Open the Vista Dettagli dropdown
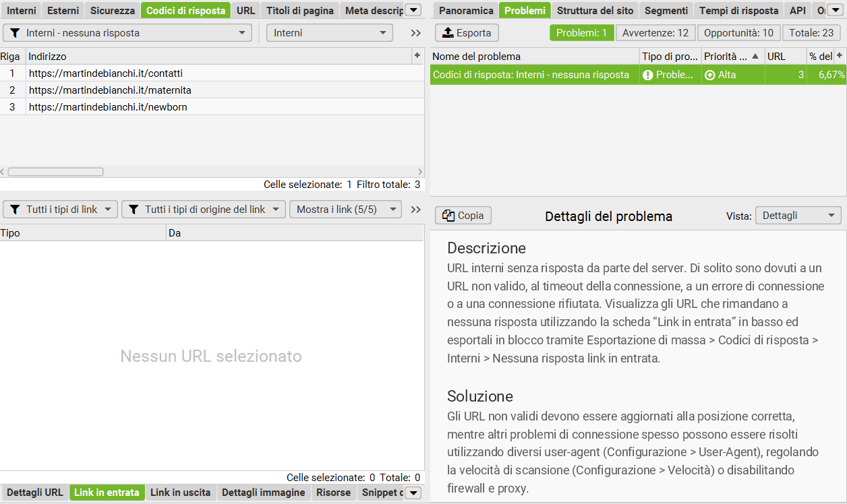This screenshot has width=847, height=504. [798, 216]
